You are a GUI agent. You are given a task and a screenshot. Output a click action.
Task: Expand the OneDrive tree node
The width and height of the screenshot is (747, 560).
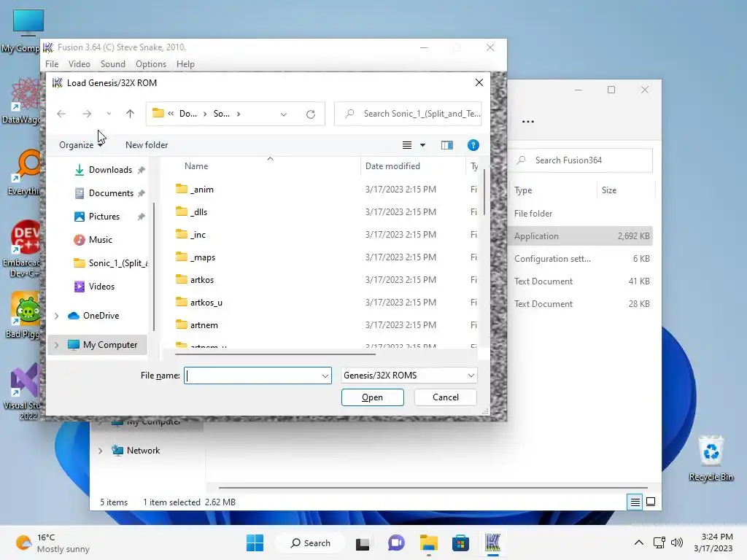coord(57,316)
